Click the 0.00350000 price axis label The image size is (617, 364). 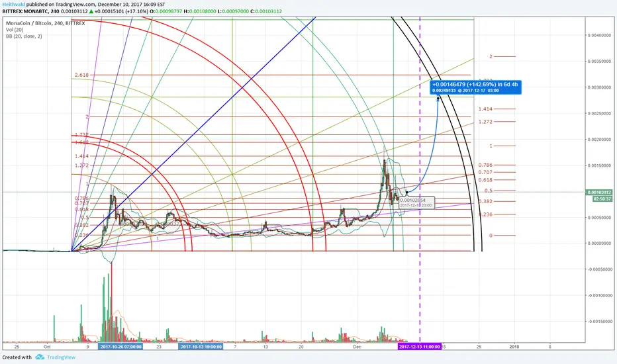pyautogui.click(x=600, y=62)
